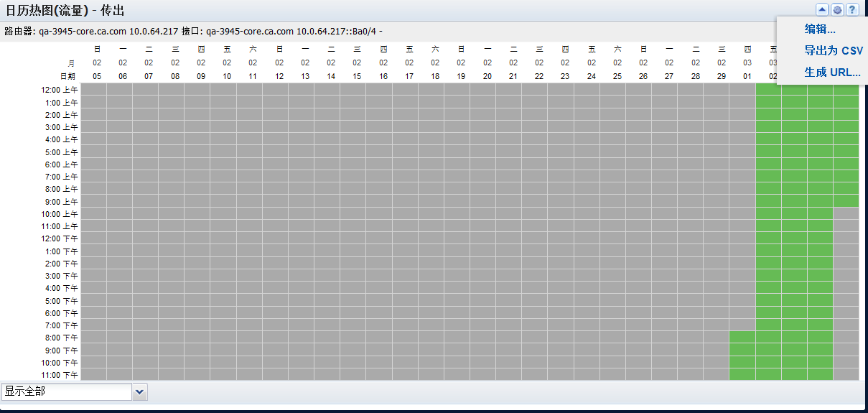Click the 3:00 上午 row label
Screen dimensions: 868x413
point(62,127)
